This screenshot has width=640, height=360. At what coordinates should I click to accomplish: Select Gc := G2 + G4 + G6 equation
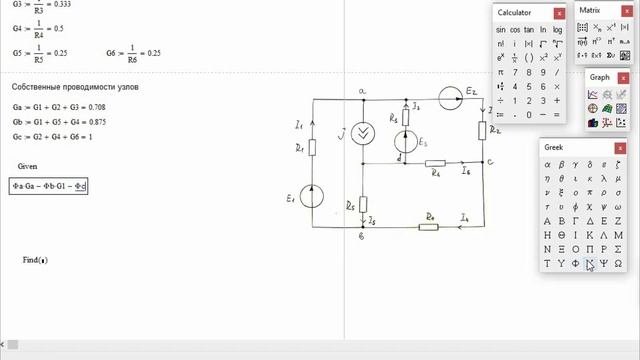coord(52,137)
